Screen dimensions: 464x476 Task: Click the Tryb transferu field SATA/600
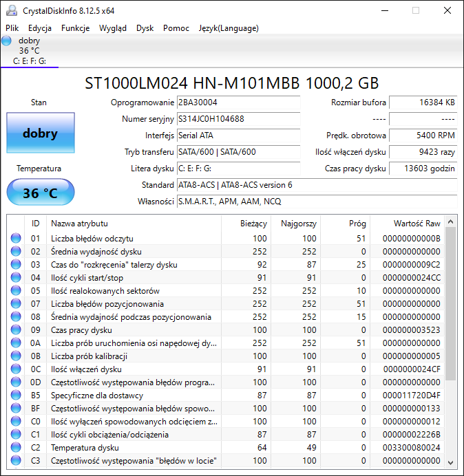[238, 152]
